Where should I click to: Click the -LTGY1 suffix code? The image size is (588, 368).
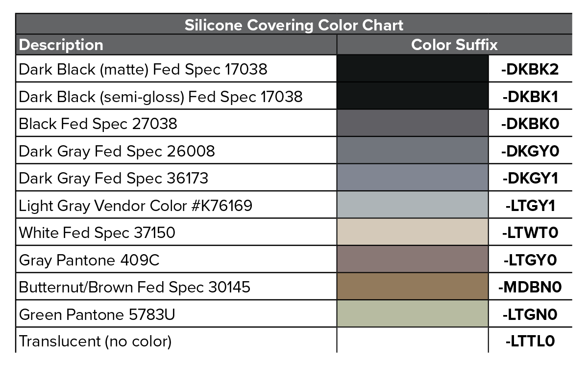[x=530, y=206]
